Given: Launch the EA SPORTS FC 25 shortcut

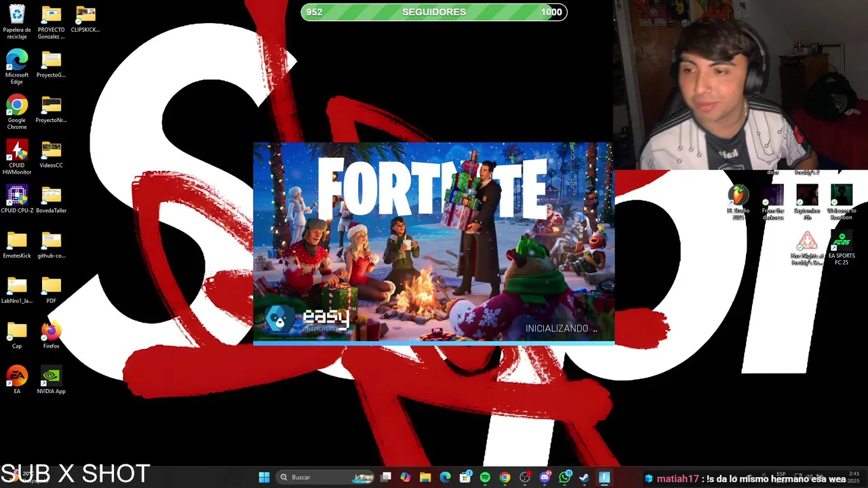Looking at the screenshot, I should click(842, 248).
